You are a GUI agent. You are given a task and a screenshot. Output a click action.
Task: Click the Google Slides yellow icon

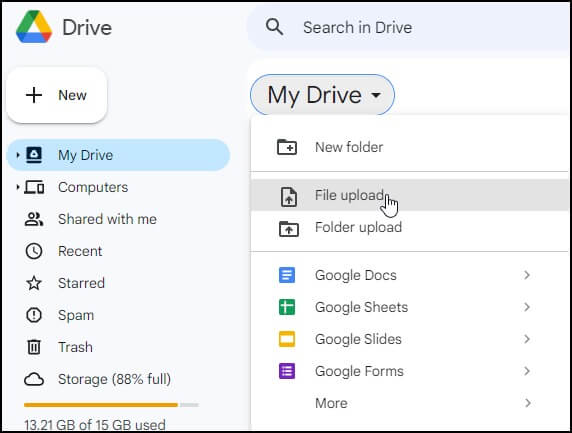click(x=287, y=339)
